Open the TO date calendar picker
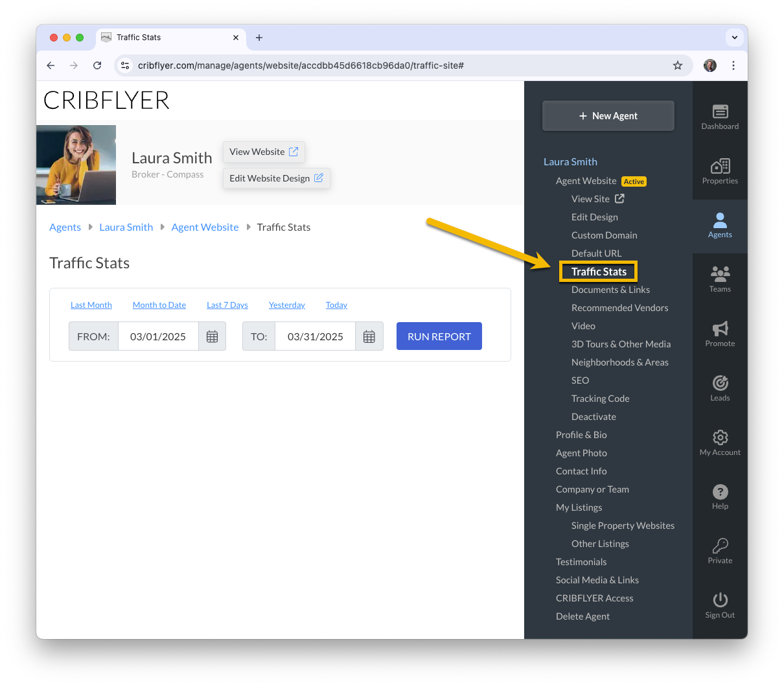 [369, 336]
